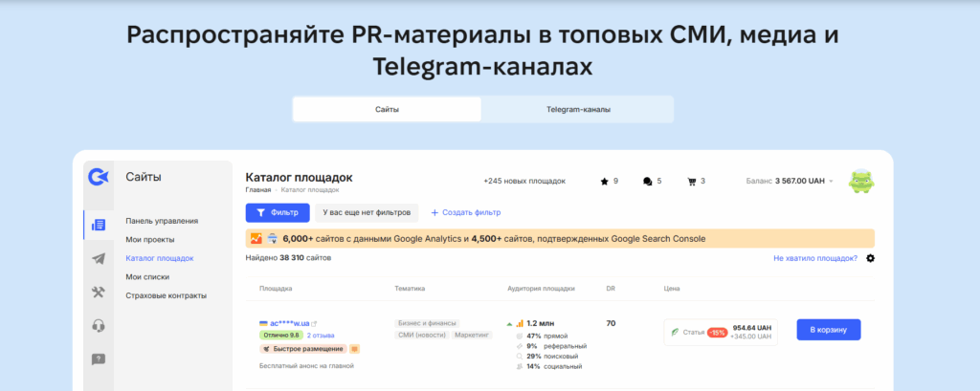Click the Collaborator logo in the sidebar
The image size is (980, 391).
coord(98,178)
